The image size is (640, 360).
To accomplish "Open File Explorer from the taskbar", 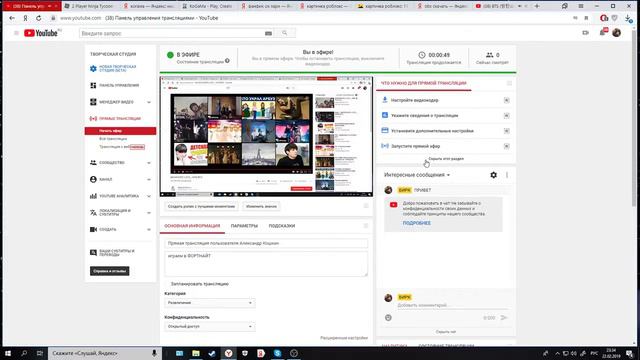I will click(196, 353).
